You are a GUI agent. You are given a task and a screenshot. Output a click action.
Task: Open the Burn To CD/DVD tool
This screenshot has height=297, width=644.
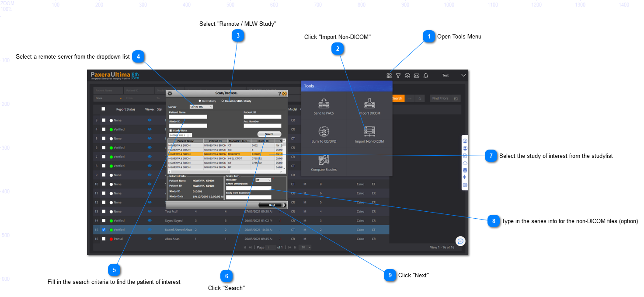[324, 131]
